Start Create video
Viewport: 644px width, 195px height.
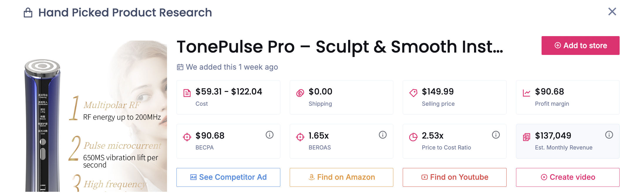tap(567, 177)
